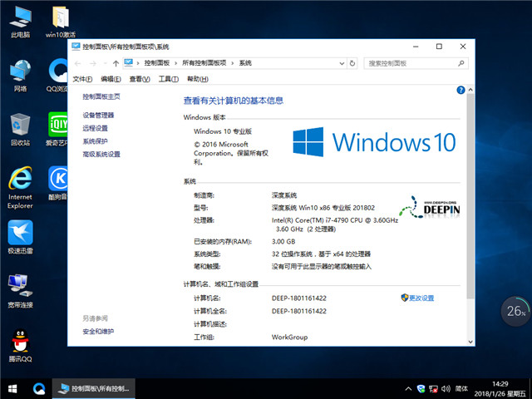Screen dimensions: 532x399
Task: Go forward in control panel navigation
Action: coord(93,63)
